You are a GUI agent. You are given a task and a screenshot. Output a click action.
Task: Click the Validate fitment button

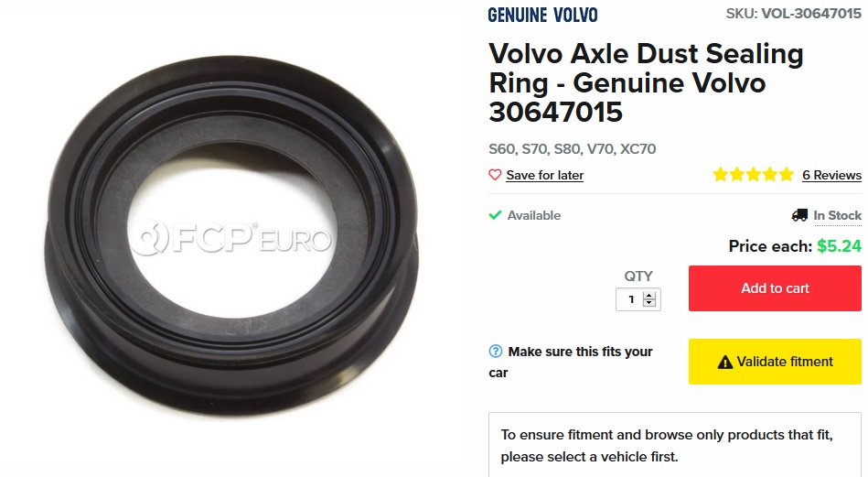click(775, 362)
